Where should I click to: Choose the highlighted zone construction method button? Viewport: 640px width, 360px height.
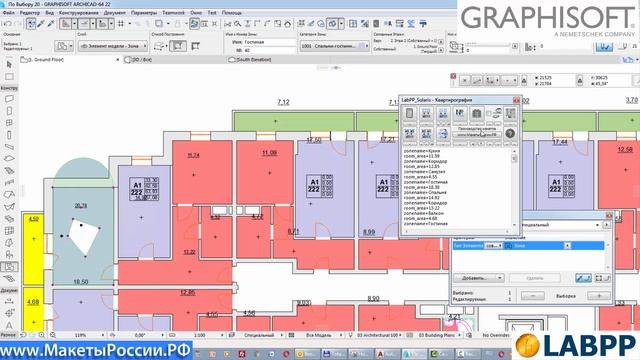click(178, 46)
